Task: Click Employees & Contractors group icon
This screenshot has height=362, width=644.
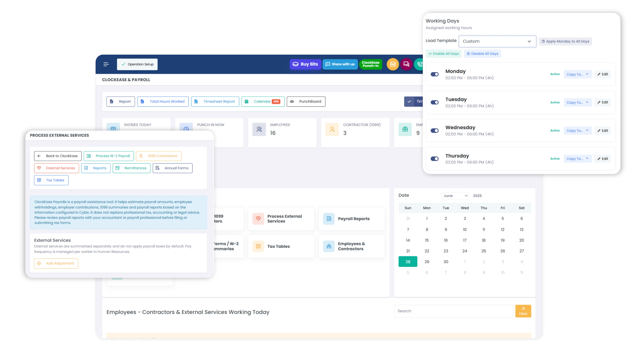Action: [x=329, y=246]
